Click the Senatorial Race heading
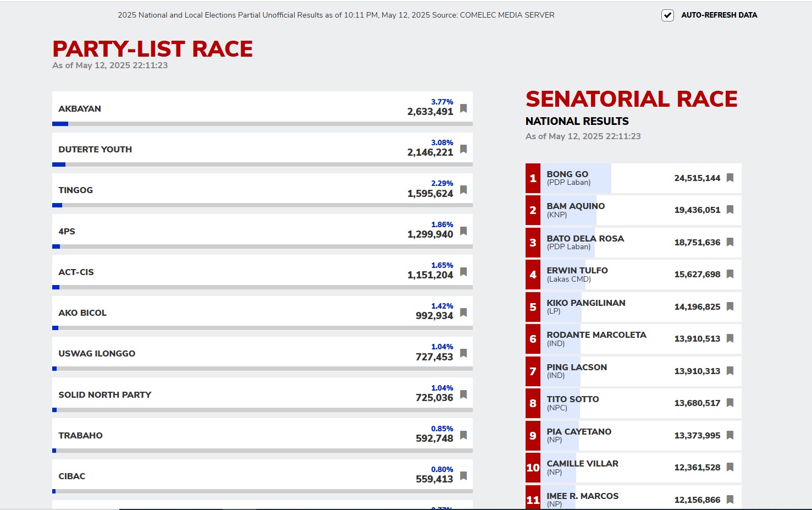Viewport: 812px width, 510px height. click(x=631, y=99)
